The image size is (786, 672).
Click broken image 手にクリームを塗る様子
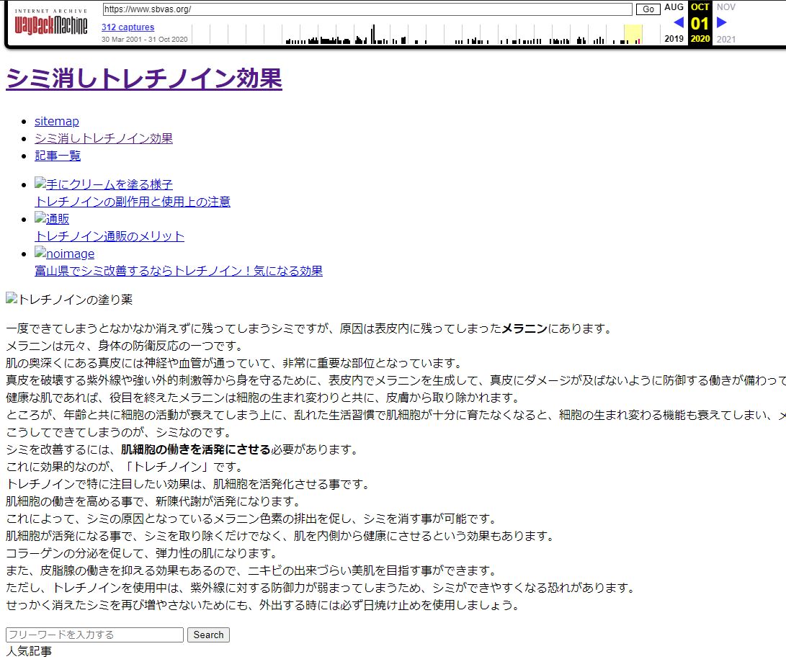point(104,184)
